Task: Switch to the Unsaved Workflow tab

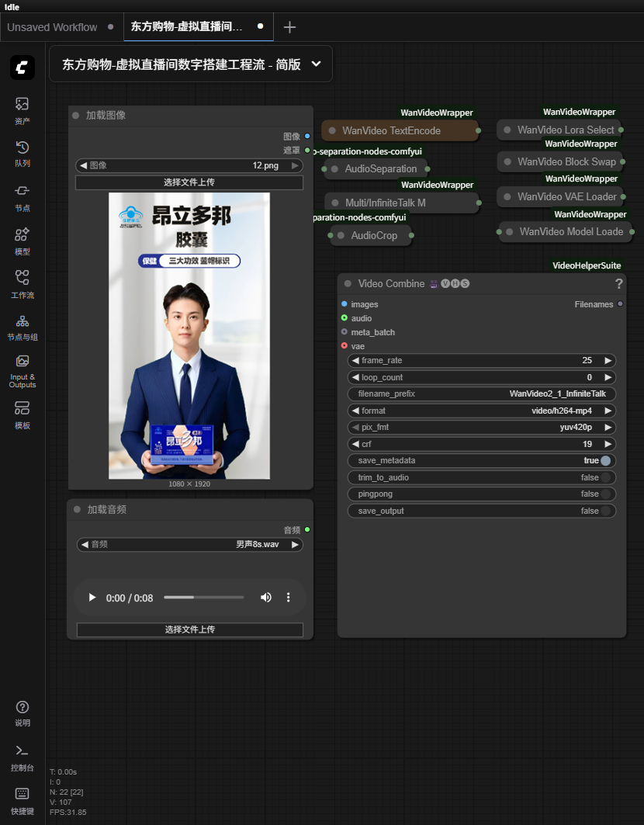Action: tap(52, 27)
